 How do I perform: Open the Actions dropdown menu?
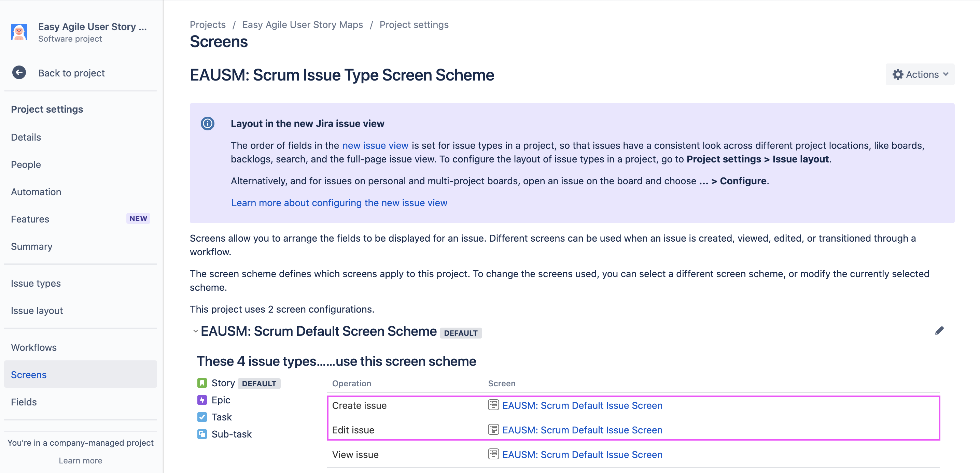coord(920,74)
